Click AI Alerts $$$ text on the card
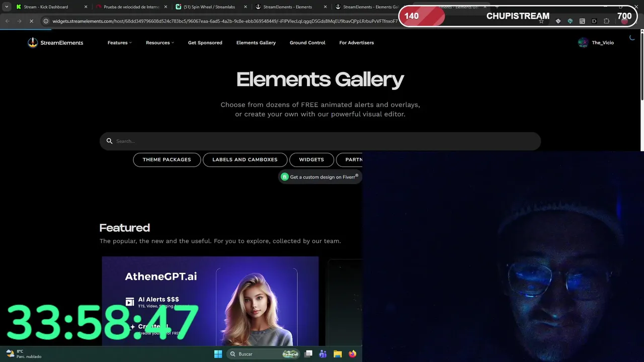Viewport: 644px width, 362px height. pos(158,299)
